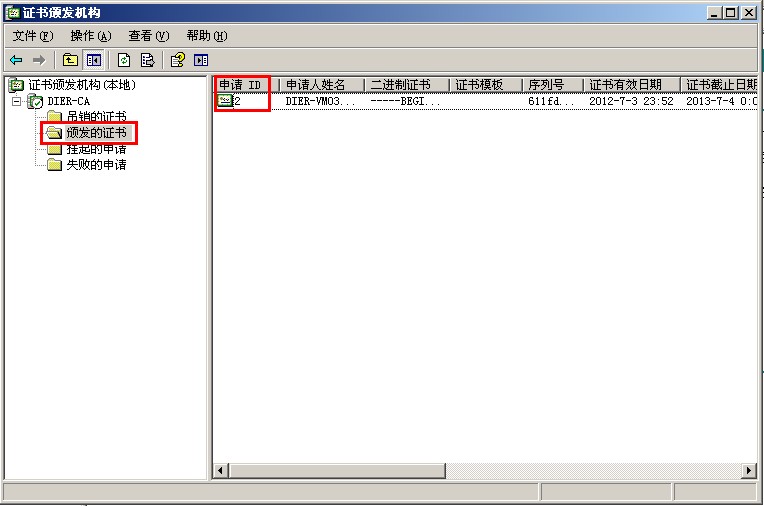The image size is (764, 506).
Task: Select the issued certificate row icon with ID 2
Action: tap(225, 101)
